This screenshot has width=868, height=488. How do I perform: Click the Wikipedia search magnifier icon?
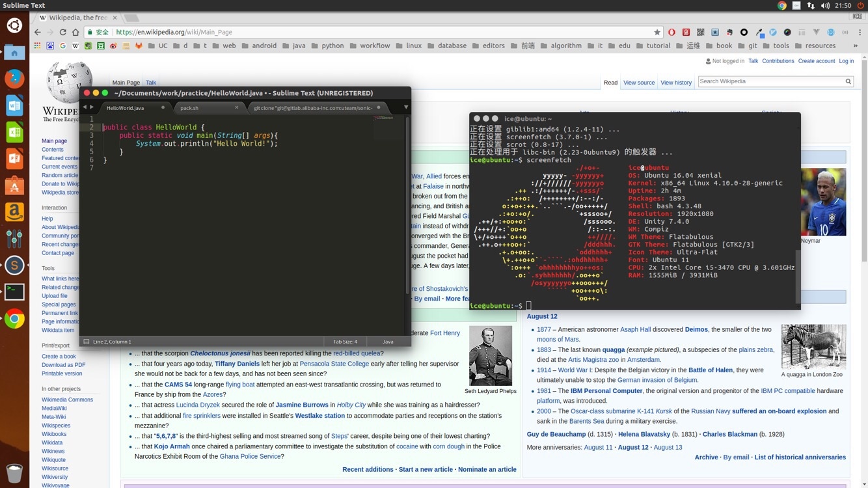(848, 81)
